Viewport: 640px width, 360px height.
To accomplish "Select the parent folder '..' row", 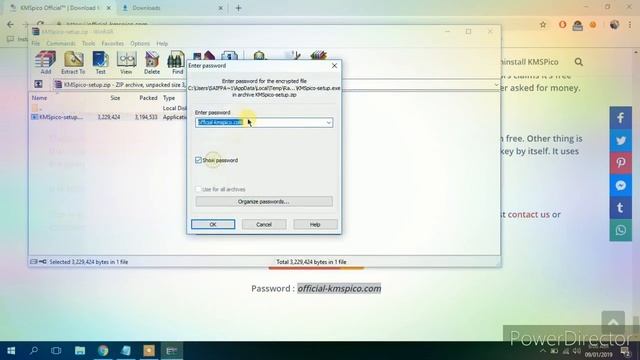I will [x=109, y=108].
